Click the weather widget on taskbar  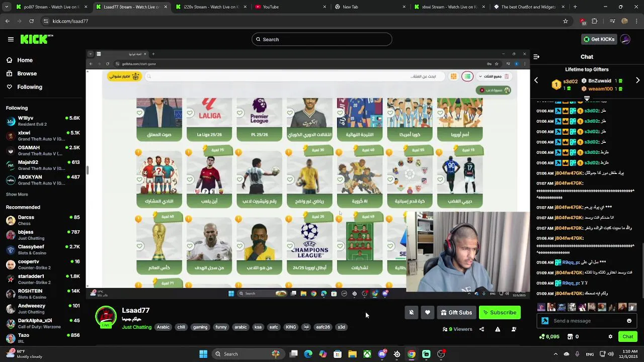tap(24, 354)
